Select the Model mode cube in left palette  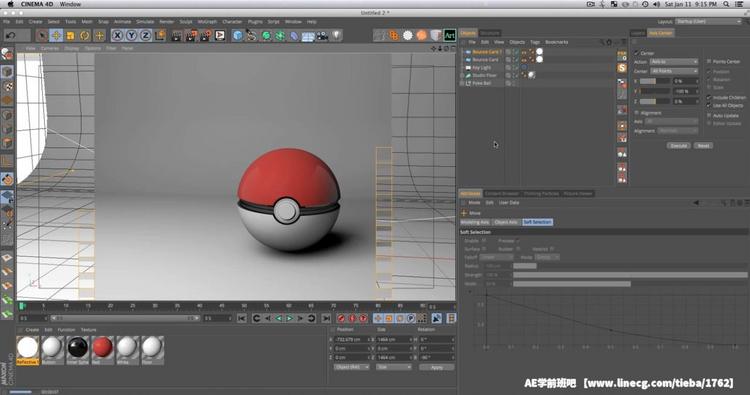pyautogui.click(x=7, y=72)
